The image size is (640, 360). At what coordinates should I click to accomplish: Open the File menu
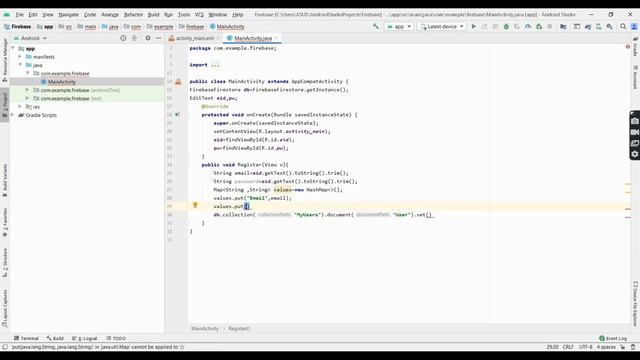pyautogui.click(x=20, y=15)
